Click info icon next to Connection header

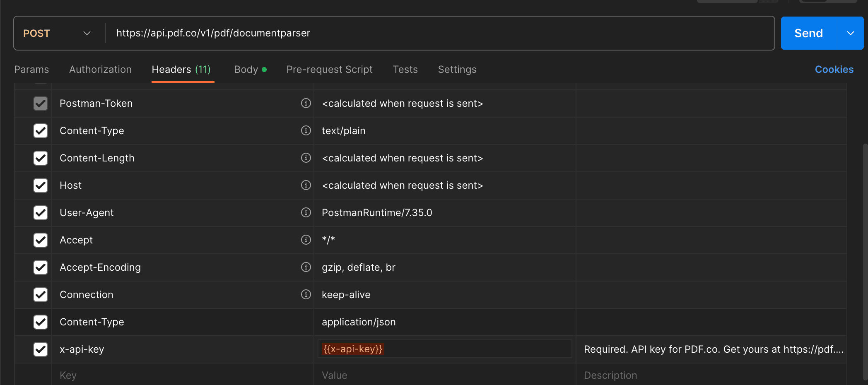point(306,294)
